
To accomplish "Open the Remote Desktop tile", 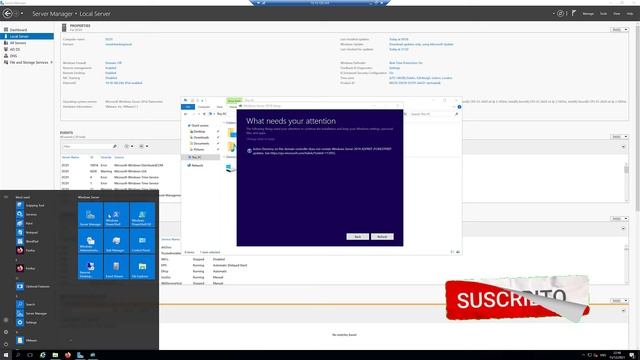I will click(x=90, y=267).
